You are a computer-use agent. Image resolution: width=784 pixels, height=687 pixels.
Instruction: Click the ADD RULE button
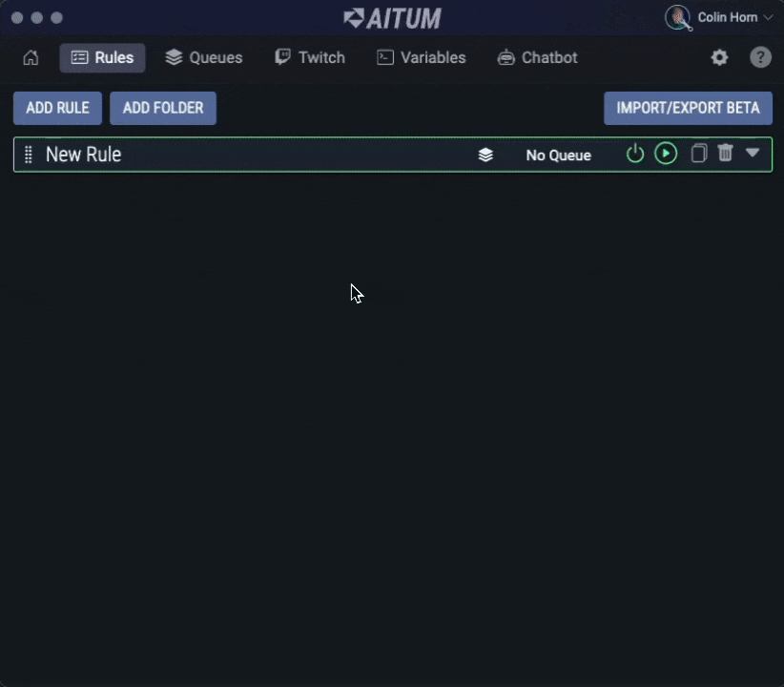[57, 108]
